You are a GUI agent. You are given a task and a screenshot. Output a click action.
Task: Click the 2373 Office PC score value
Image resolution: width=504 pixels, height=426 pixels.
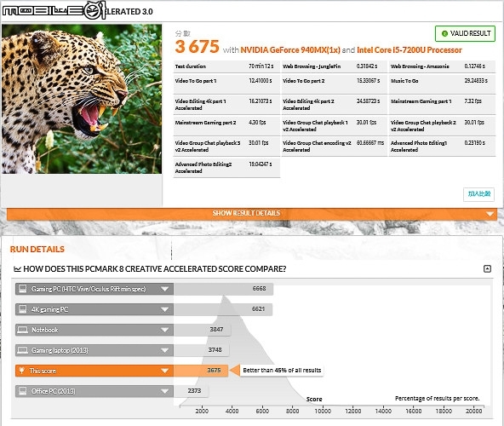pos(194,390)
